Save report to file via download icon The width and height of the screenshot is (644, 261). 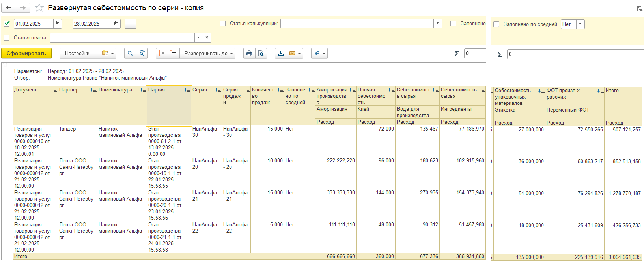[280, 53]
